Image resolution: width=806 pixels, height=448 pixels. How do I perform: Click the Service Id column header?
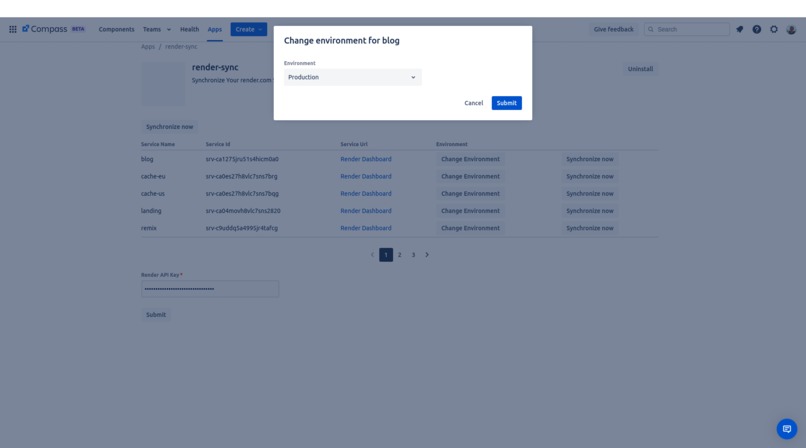[x=218, y=144]
